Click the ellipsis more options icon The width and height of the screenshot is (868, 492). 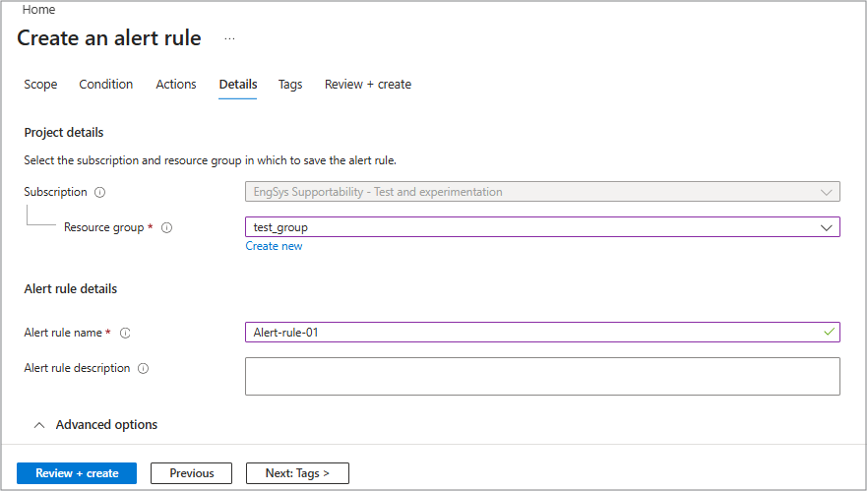229,39
